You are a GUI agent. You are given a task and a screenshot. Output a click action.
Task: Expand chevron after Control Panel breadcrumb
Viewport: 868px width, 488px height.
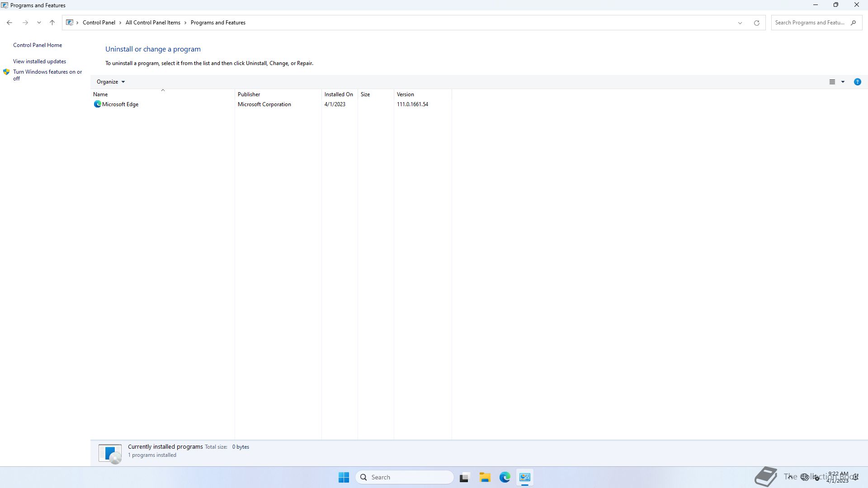tap(120, 23)
